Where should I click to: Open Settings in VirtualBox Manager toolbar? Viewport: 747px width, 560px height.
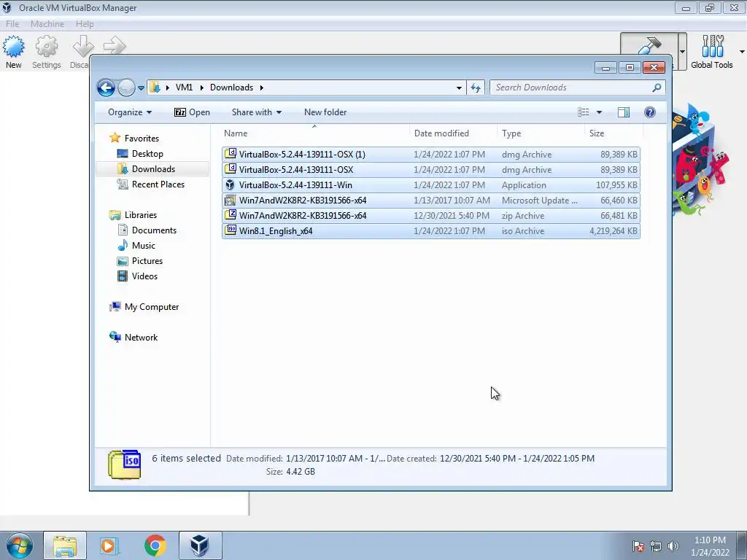pos(46,52)
